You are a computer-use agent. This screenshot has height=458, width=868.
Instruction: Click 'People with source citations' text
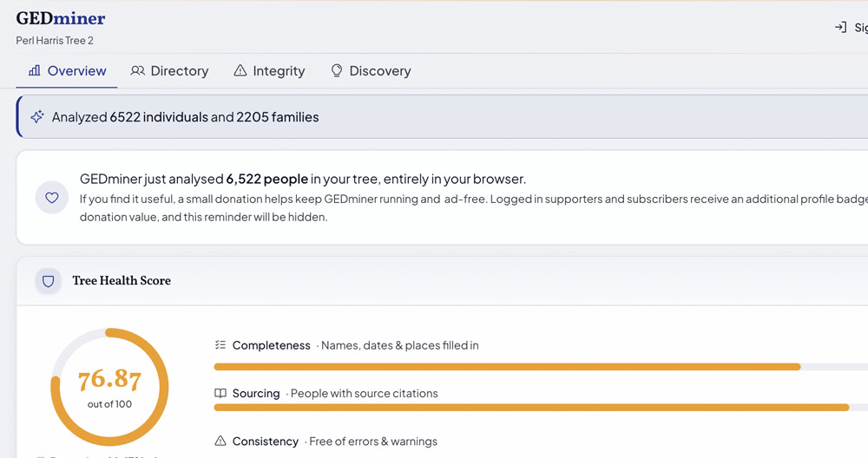click(365, 393)
